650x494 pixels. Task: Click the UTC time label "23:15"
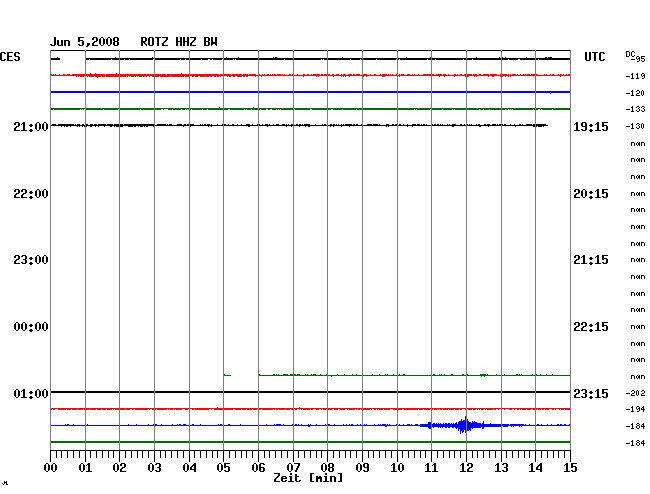tap(591, 393)
